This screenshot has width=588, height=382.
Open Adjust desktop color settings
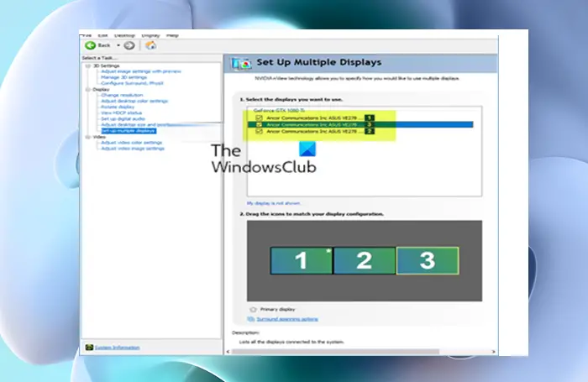(134, 101)
